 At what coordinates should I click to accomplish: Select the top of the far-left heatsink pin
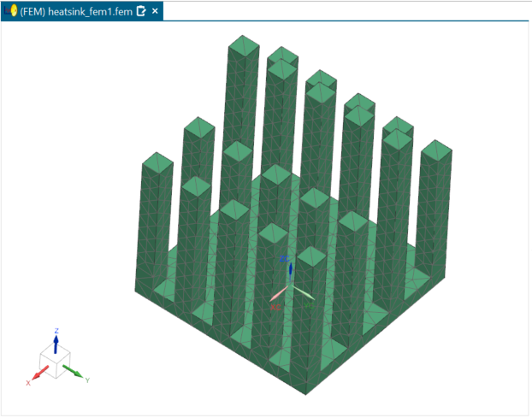click(x=157, y=163)
